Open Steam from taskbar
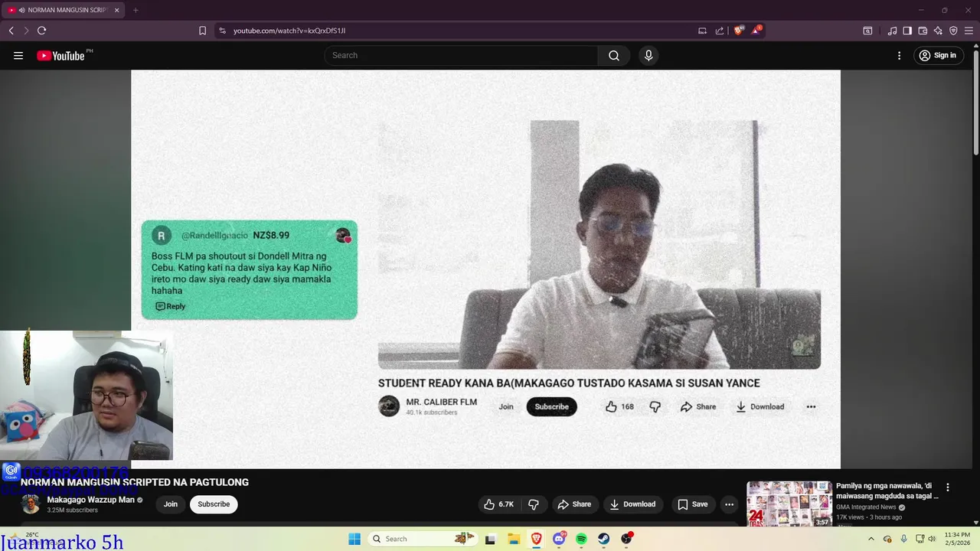This screenshot has width=980, height=551. tap(604, 539)
